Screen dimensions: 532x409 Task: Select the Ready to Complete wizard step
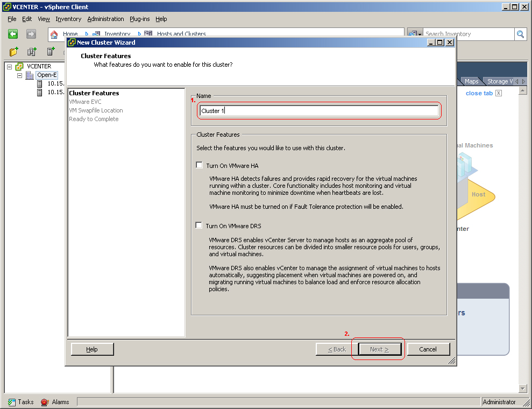click(x=94, y=119)
